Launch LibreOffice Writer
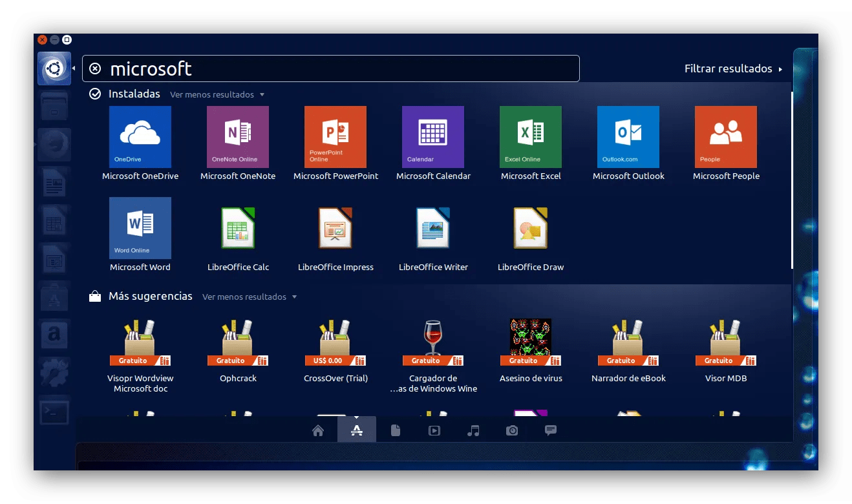 coord(433,228)
